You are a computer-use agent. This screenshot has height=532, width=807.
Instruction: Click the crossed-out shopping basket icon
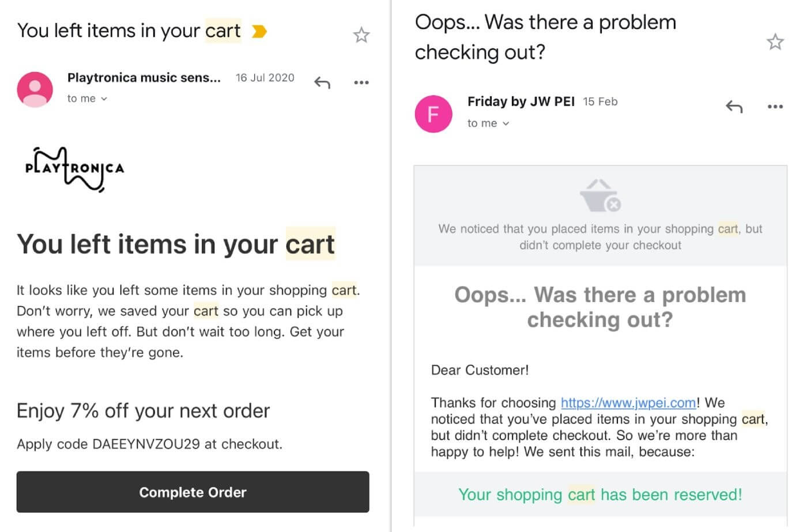tap(600, 195)
